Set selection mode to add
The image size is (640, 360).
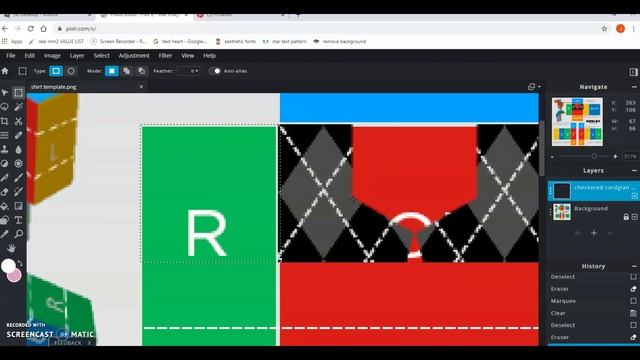[127, 71]
